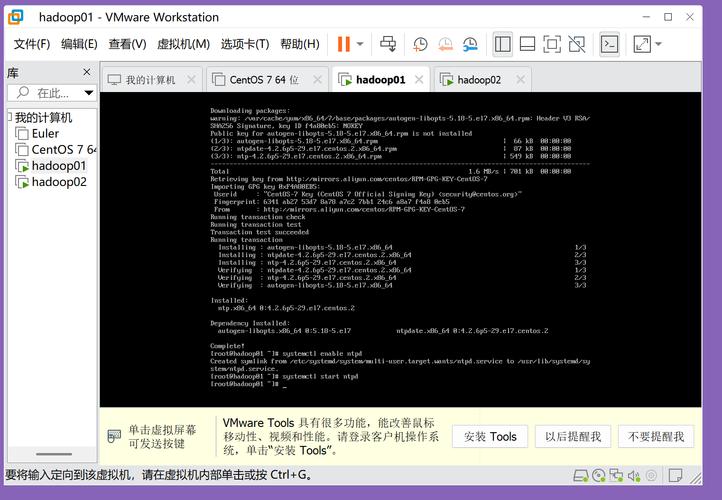
Task: Click the 安装 Tools button
Action: [x=490, y=436]
